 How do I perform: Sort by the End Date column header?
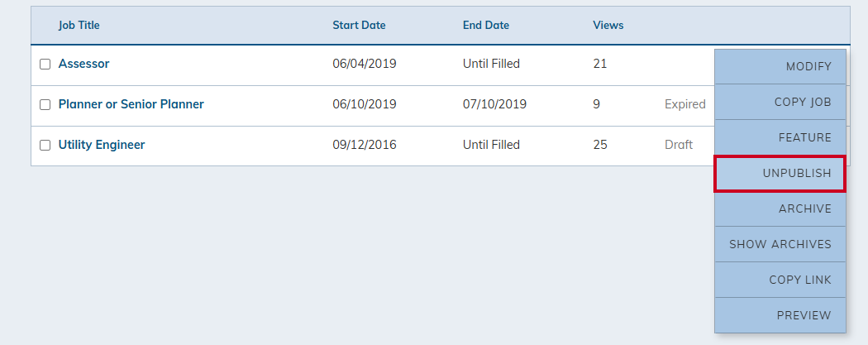point(486,25)
